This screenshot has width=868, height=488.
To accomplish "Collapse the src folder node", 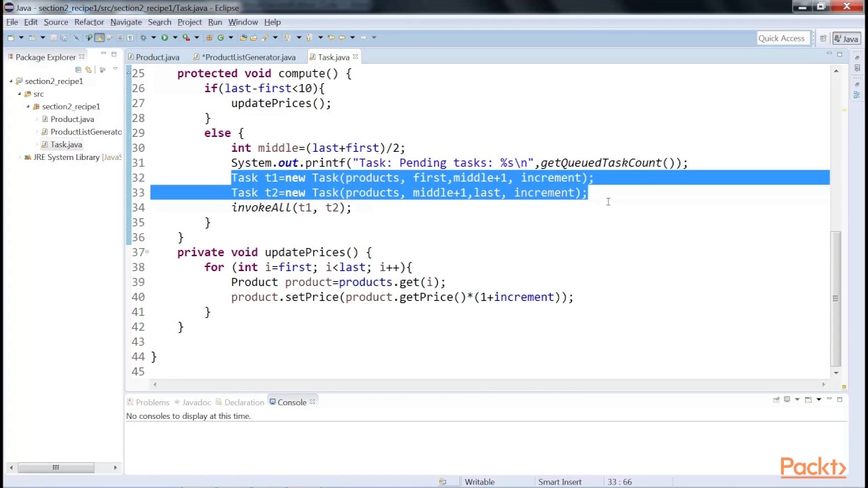I will click(x=20, y=94).
